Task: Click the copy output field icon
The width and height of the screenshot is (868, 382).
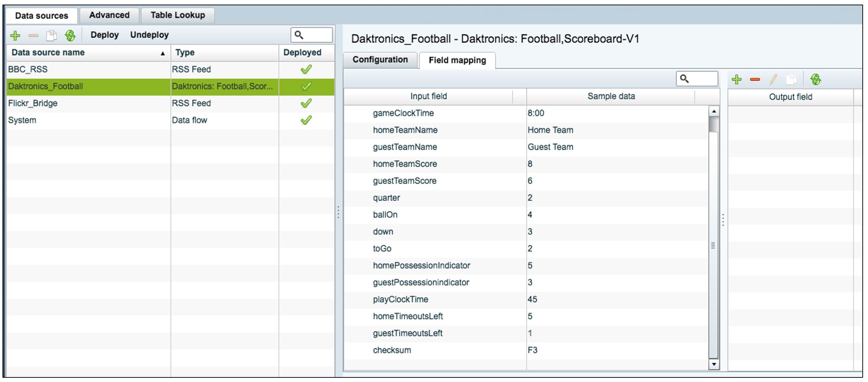Action: pos(791,79)
